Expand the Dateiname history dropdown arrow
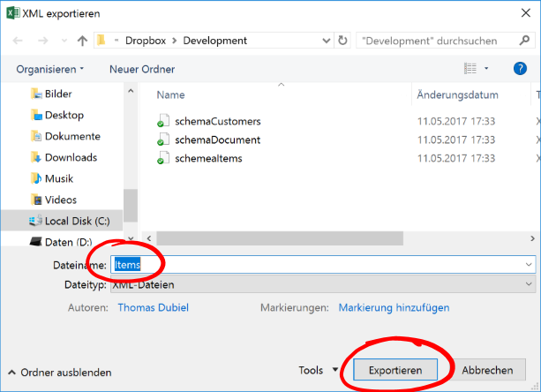Viewport: 541px width, 392px height. tap(529, 264)
